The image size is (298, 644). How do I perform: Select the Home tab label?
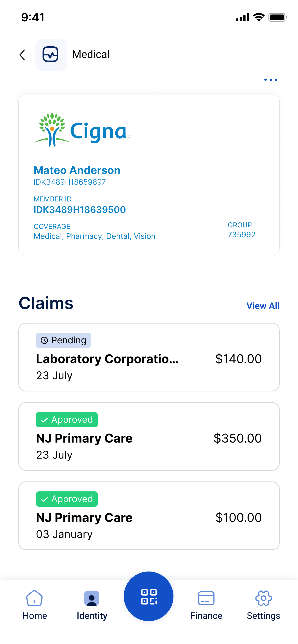[x=35, y=616]
